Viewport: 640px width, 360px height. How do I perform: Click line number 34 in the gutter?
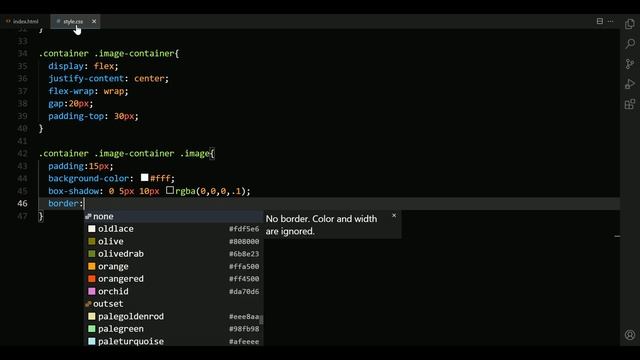(x=22, y=53)
